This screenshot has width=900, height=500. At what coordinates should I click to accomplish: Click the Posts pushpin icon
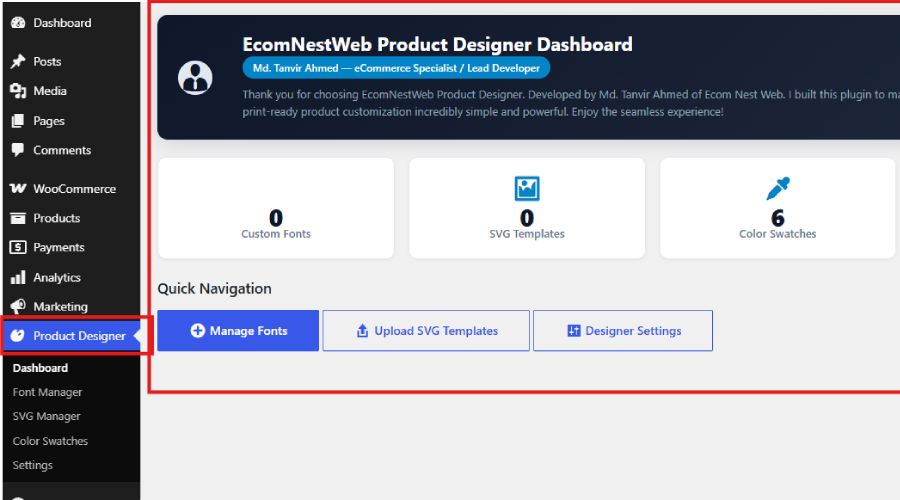[18, 61]
